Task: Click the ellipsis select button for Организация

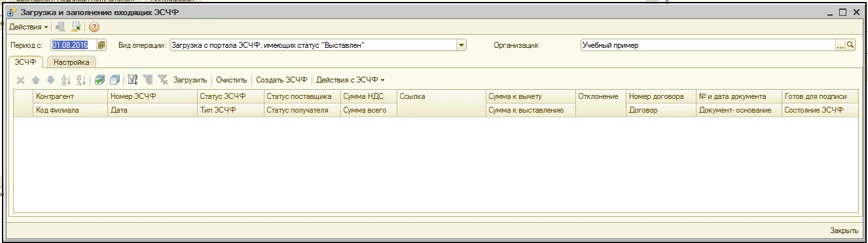Action: click(841, 45)
